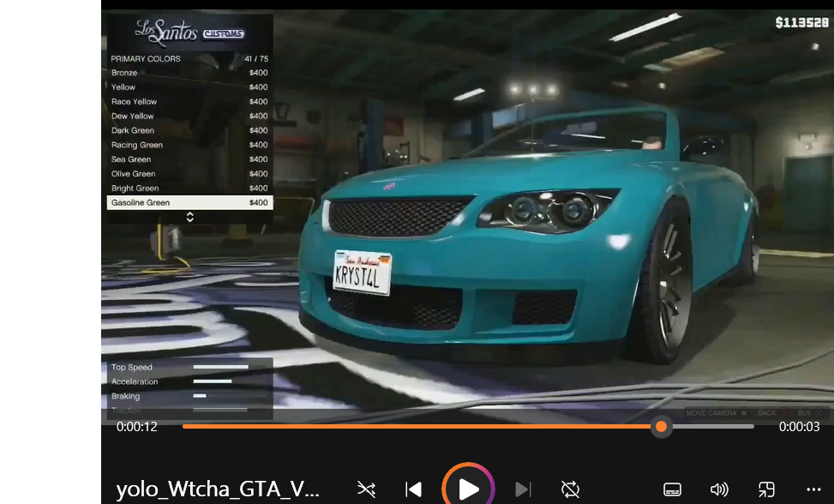The height and width of the screenshot is (504, 834).
Task: Click the MOVE CAMERA prompt
Action: click(717, 413)
